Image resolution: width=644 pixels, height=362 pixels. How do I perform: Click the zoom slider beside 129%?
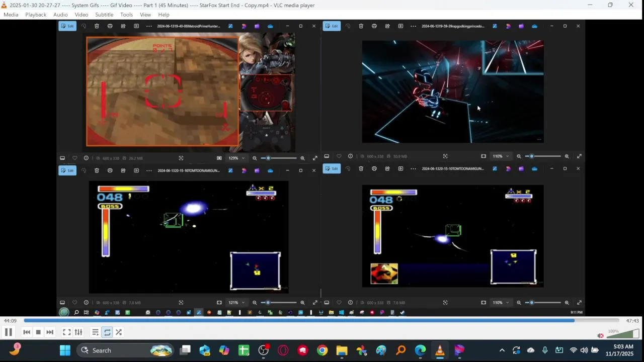[x=279, y=158]
